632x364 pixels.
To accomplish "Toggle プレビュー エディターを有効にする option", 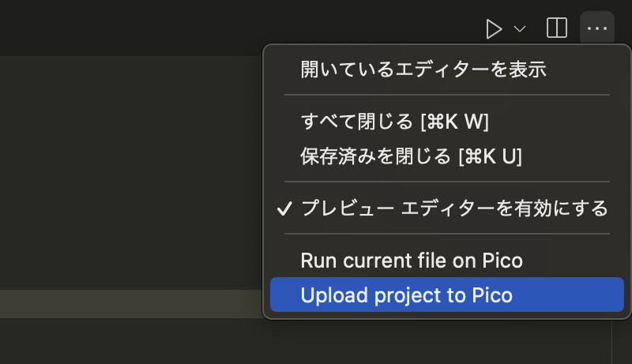I will 454,208.
